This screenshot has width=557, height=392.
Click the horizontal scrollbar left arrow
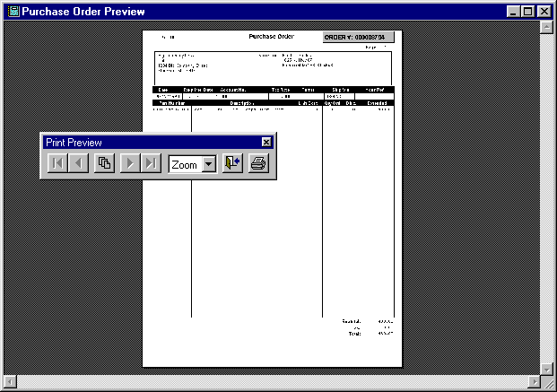(9, 382)
